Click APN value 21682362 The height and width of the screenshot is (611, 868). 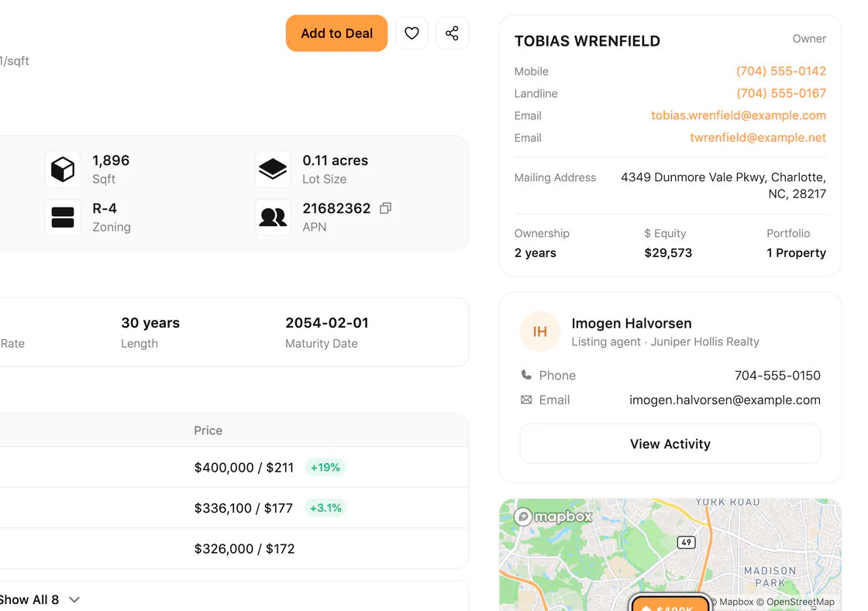coord(336,208)
